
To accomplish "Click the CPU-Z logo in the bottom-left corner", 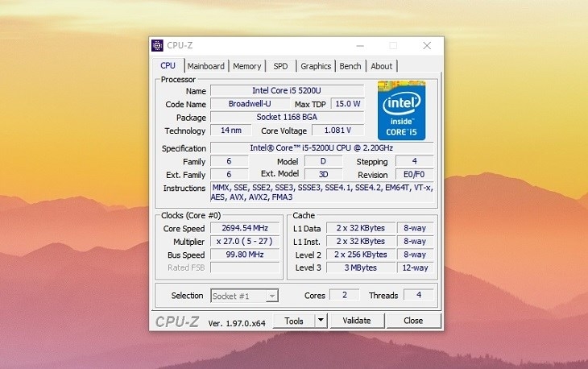I will [176, 321].
